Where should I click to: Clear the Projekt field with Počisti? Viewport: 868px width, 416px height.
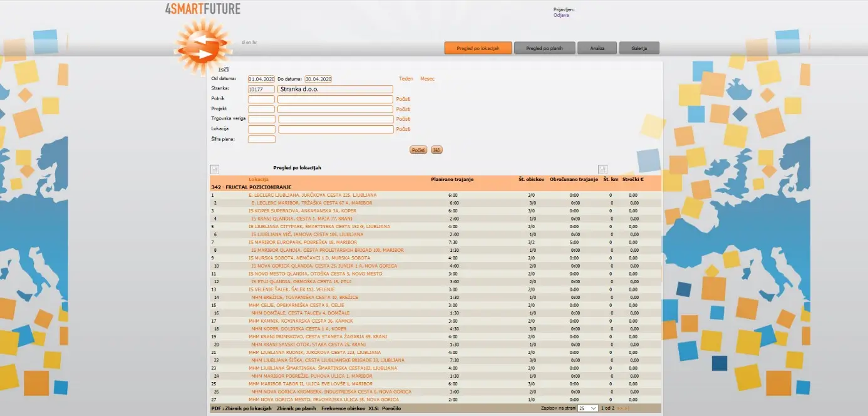pos(403,109)
